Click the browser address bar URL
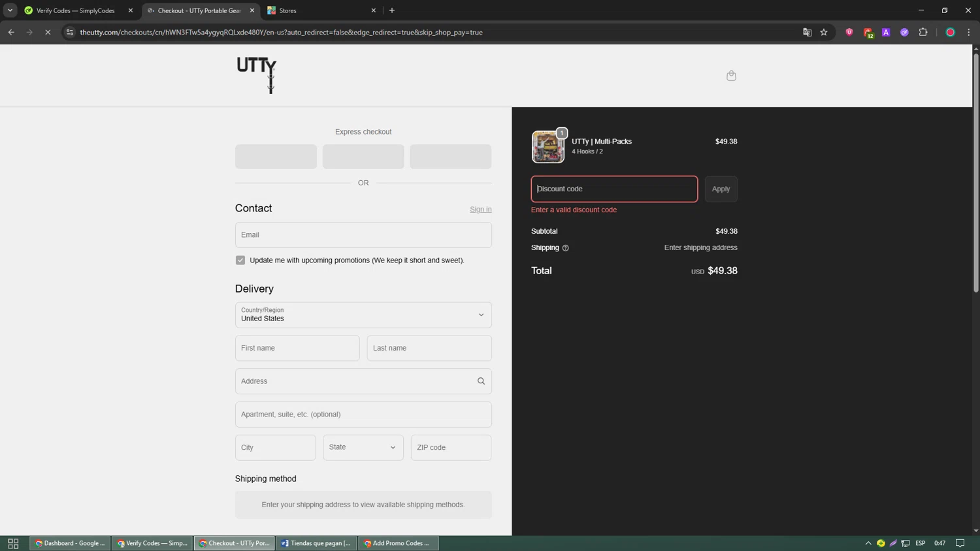980x551 pixels. pyautogui.click(x=281, y=32)
